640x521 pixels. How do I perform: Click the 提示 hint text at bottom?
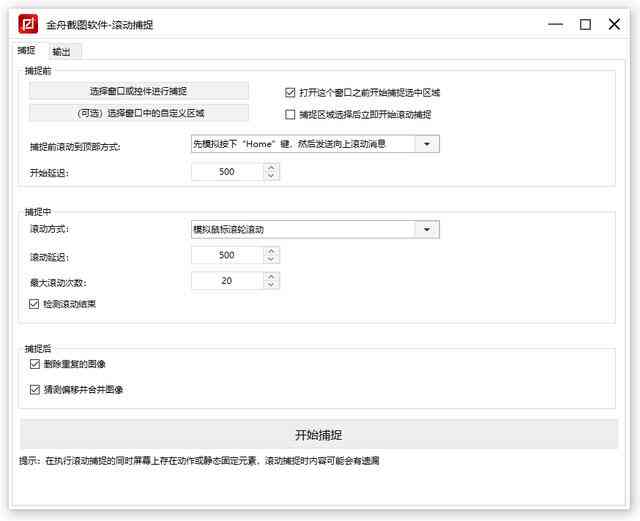pos(199,461)
